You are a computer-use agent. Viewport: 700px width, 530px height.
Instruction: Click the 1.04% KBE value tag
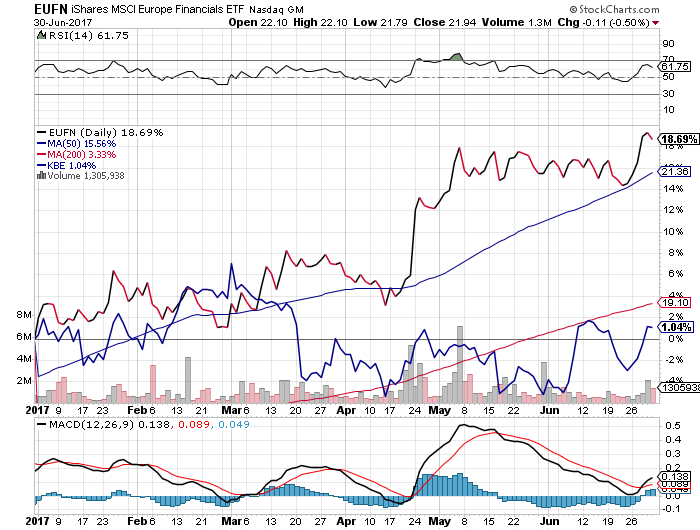point(676,327)
